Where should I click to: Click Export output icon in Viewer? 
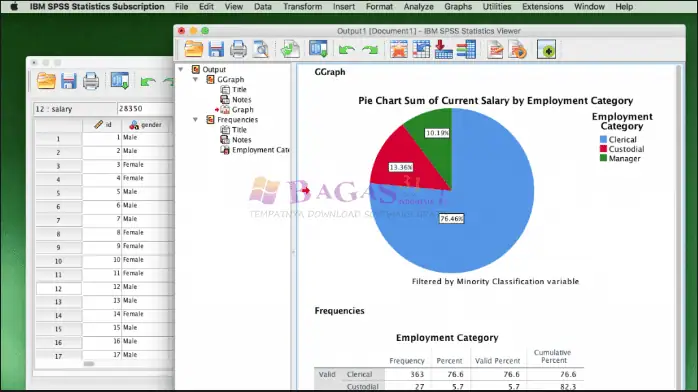point(290,49)
